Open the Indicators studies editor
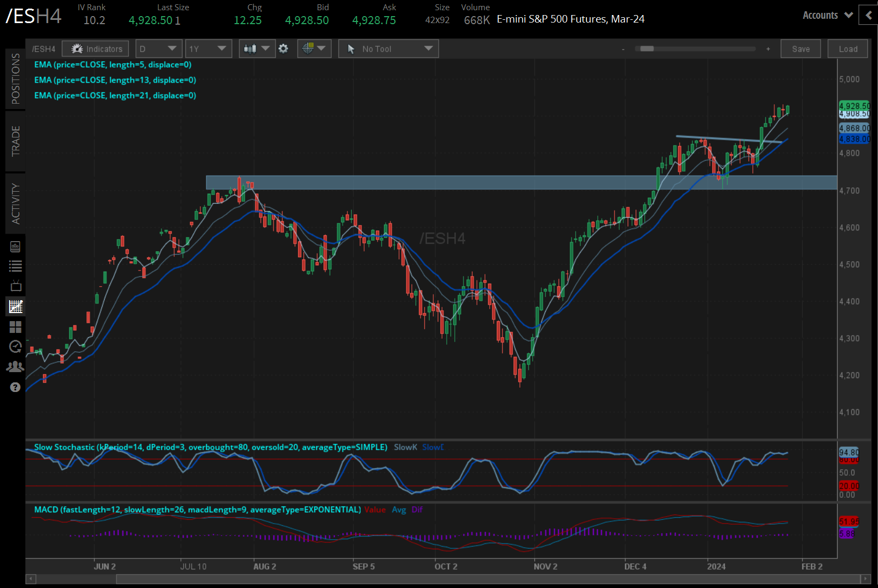878x588 pixels. pos(95,48)
